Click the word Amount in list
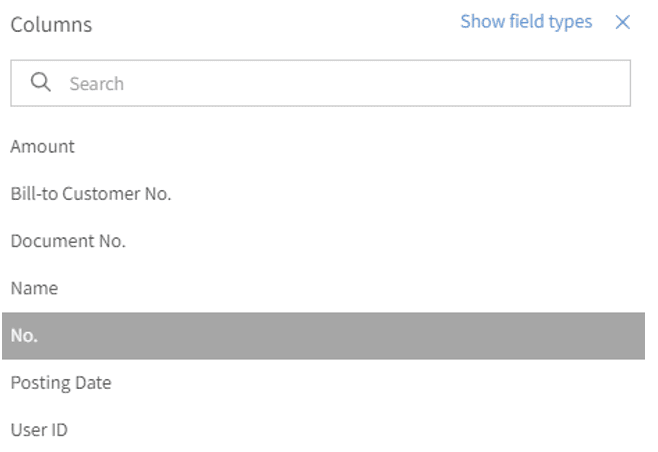Viewport: 658px width, 452px height. 42,147
